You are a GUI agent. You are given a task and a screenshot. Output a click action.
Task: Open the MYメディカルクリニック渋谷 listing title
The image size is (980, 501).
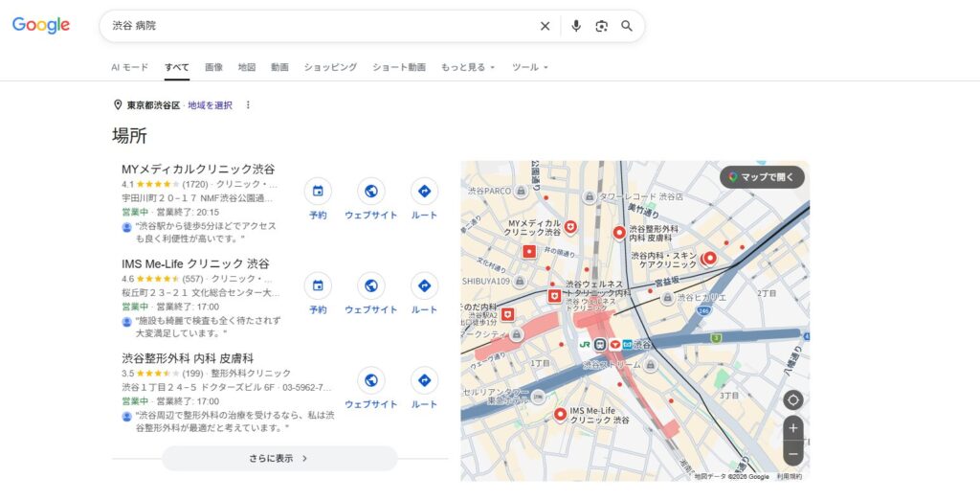point(198,169)
